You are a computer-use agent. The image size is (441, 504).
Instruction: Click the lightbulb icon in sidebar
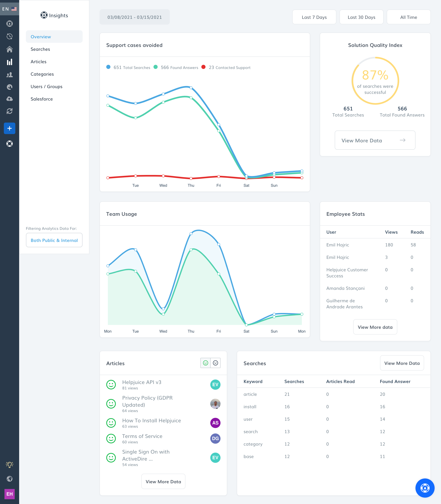click(9, 464)
